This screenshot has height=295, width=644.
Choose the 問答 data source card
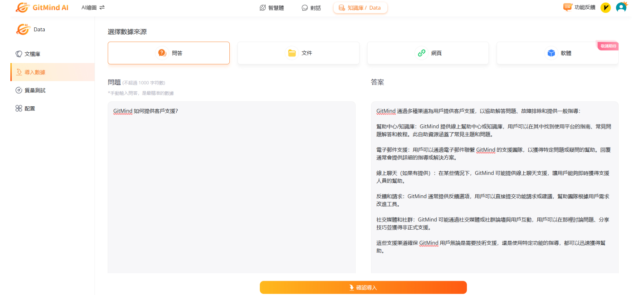click(169, 53)
